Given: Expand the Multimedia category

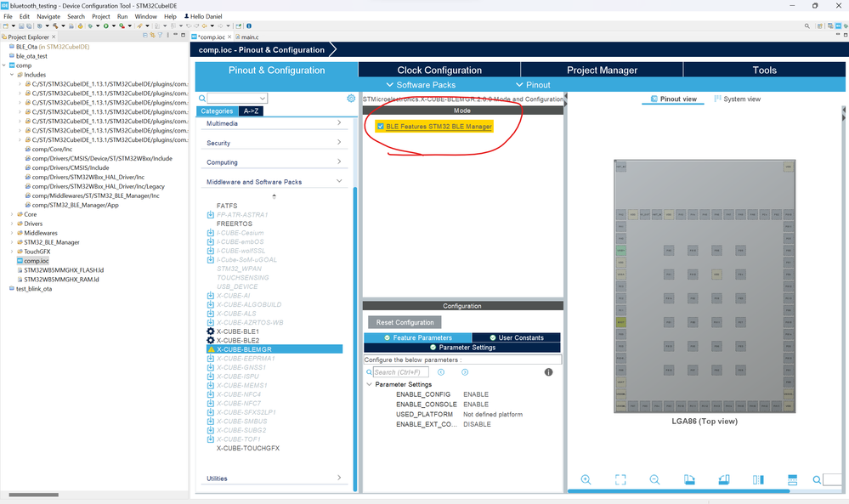Looking at the screenshot, I should click(x=274, y=123).
